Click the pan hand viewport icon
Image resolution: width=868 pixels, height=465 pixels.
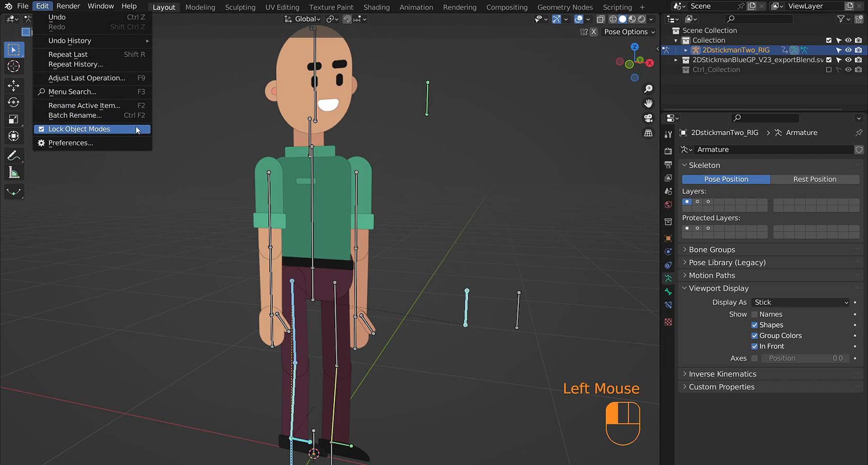click(x=648, y=103)
